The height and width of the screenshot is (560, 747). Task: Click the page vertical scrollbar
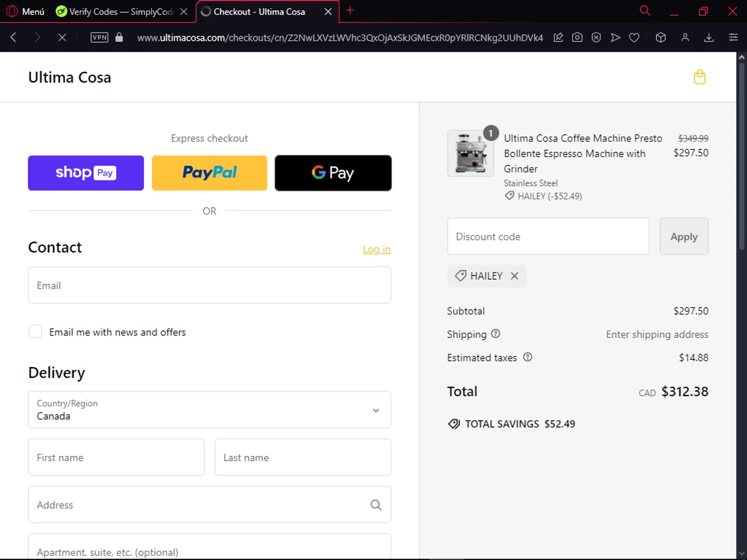(x=742, y=155)
